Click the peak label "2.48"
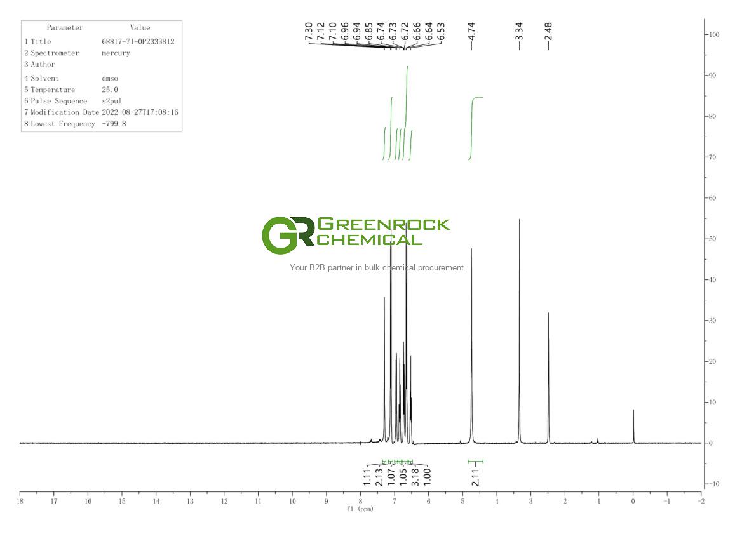This screenshot has width=756, height=534. click(x=548, y=31)
